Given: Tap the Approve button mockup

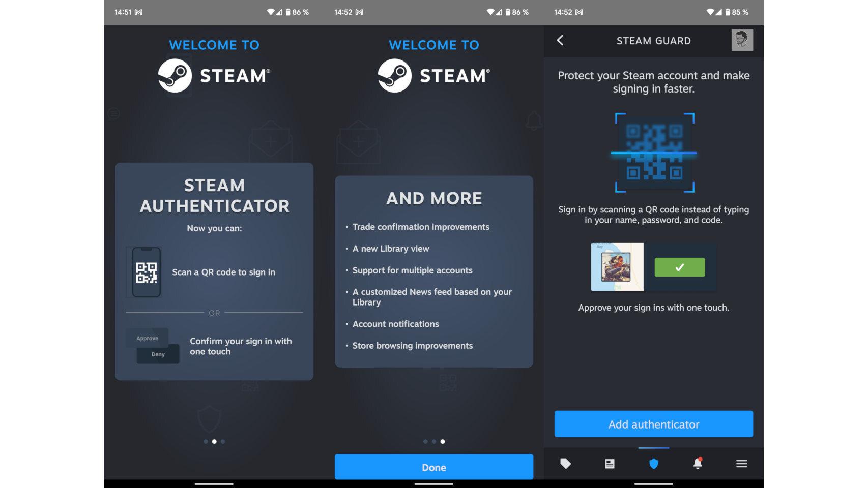Looking at the screenshot, I should pyautogui.click(x=147, y=338).
